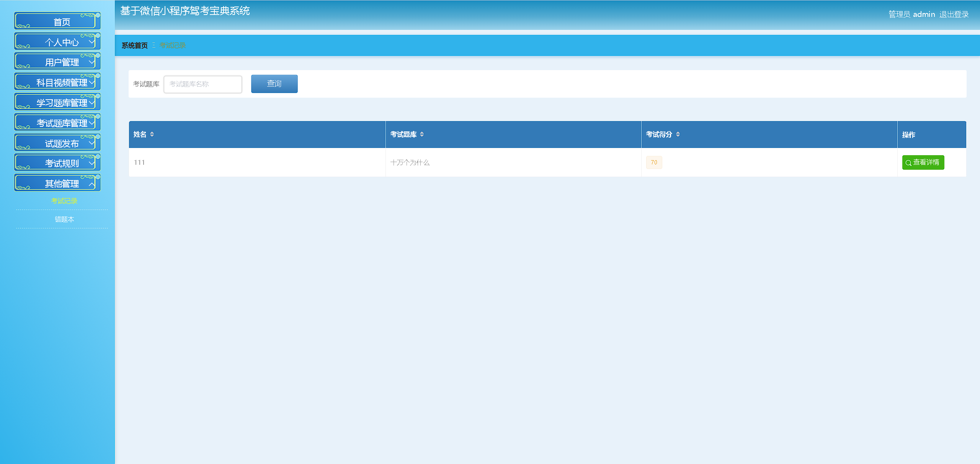Click the 考试题库名称 input field
This screenshot has width=980, height=464.
coord(203,84)
